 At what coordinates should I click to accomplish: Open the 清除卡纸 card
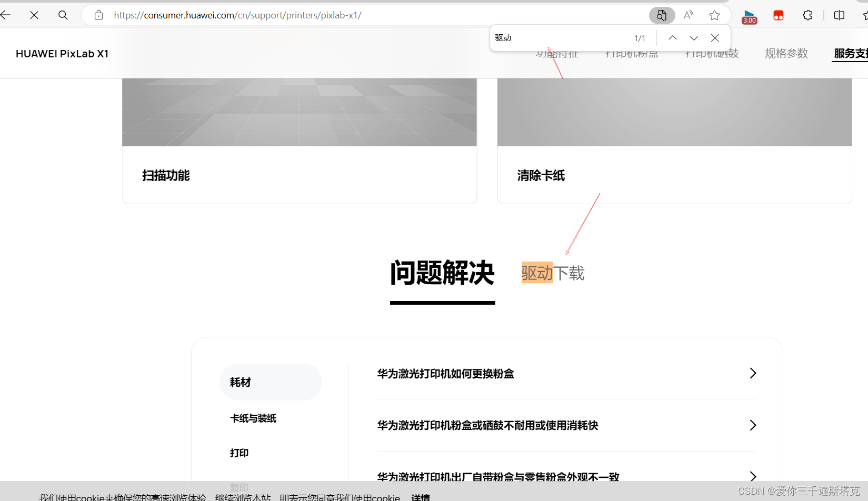point(674,141)
